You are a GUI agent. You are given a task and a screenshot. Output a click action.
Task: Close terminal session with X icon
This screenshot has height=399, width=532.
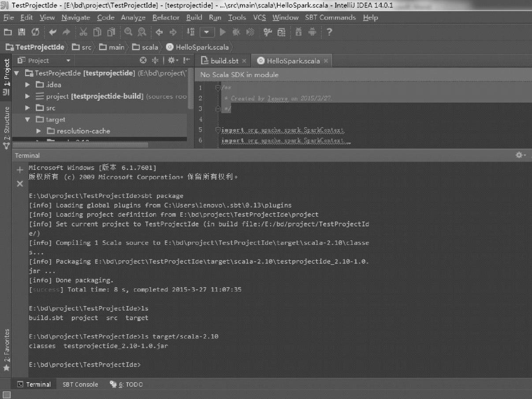[x=20, y=184]
